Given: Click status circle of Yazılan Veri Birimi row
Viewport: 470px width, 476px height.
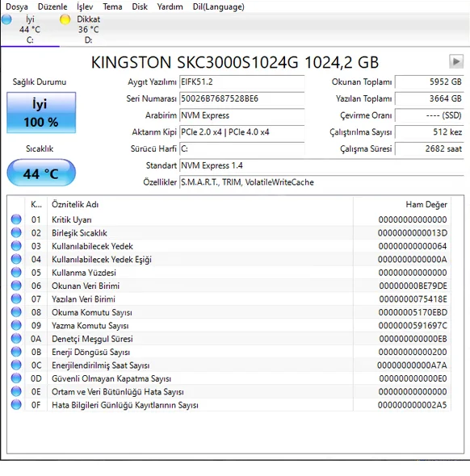Looking at the screenshot, I should [16, 299].
